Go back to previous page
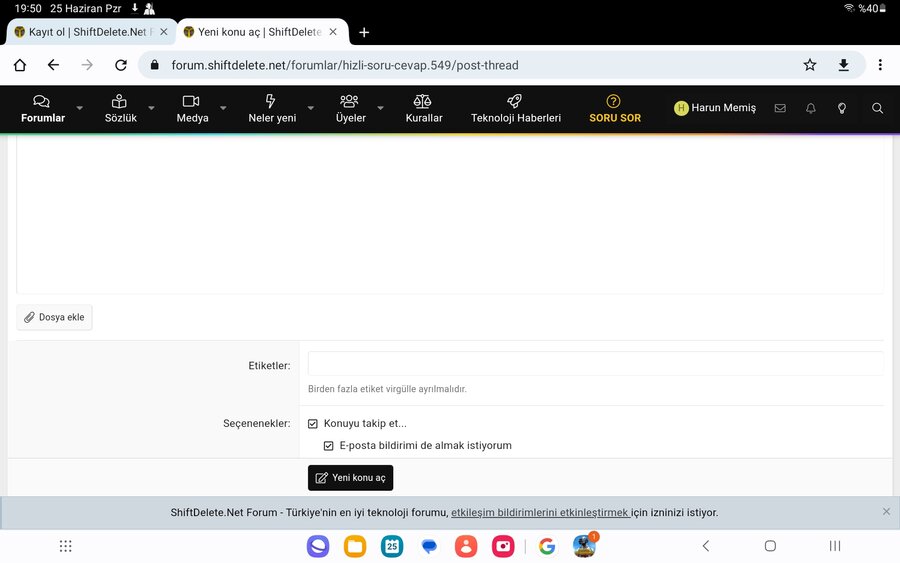 [x=53, y=65]
